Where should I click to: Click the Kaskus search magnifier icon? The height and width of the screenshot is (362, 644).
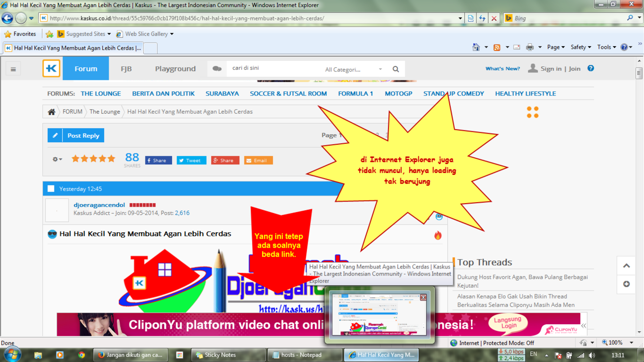click(396, 69)
